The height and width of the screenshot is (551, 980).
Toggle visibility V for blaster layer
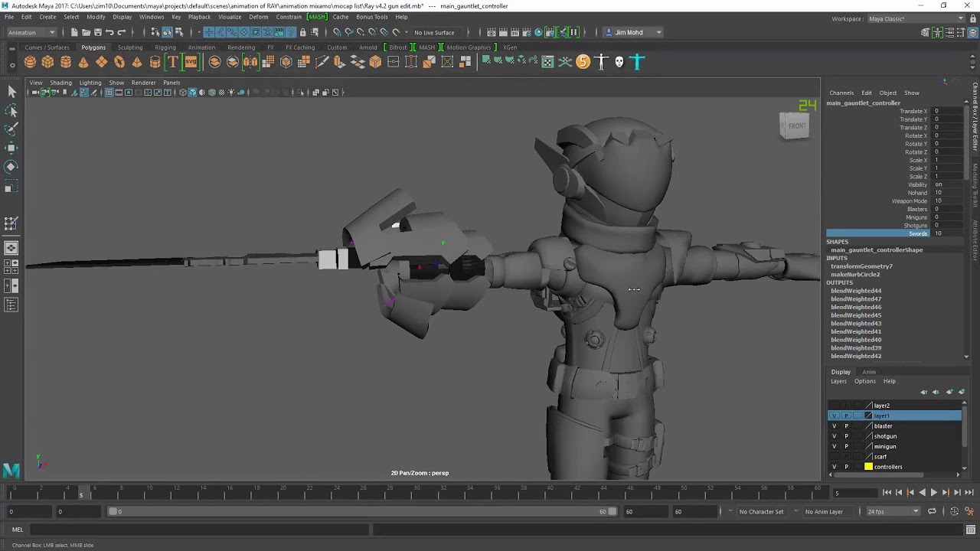[834, 426]
